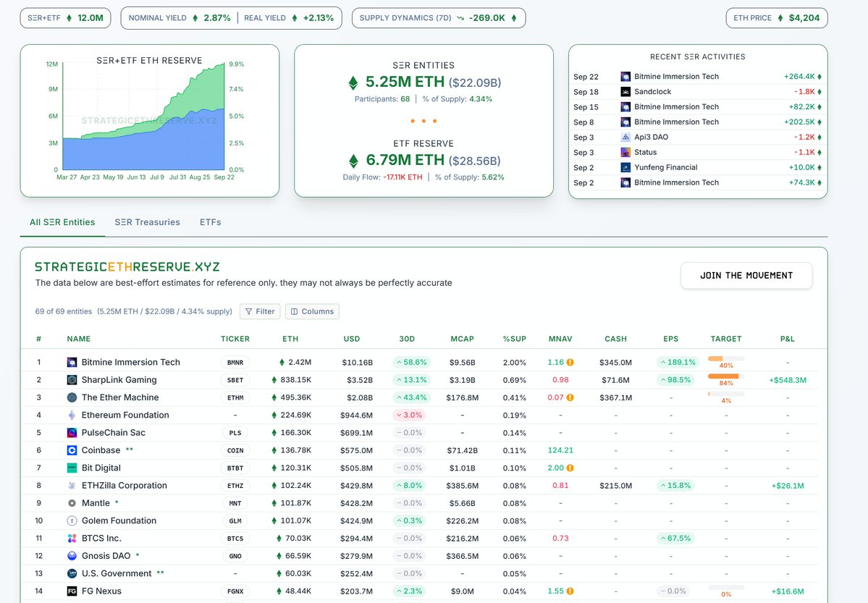The width and height of the screenshot is (868, 603).
Task: Sort by the TICKER column header
Action: pyautogui.click(x=235, y=339)
